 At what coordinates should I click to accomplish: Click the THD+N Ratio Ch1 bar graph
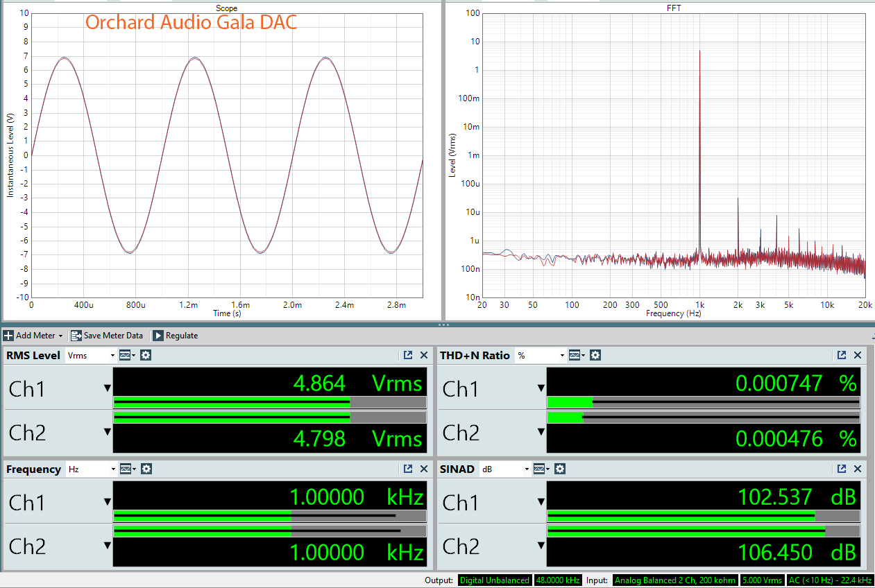(x=704, y=402)
